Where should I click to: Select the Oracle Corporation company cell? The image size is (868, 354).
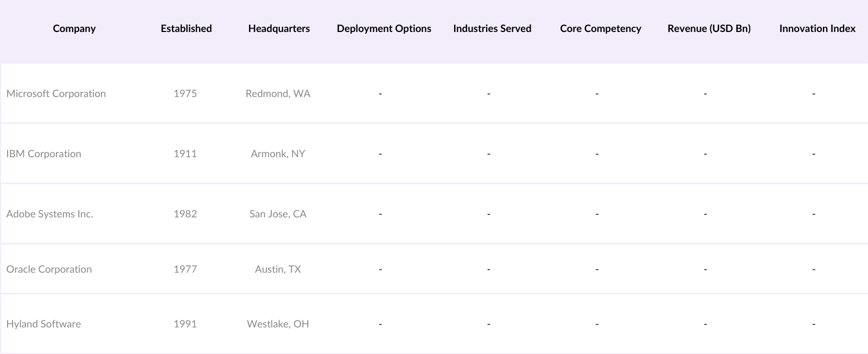coord(49,269)
